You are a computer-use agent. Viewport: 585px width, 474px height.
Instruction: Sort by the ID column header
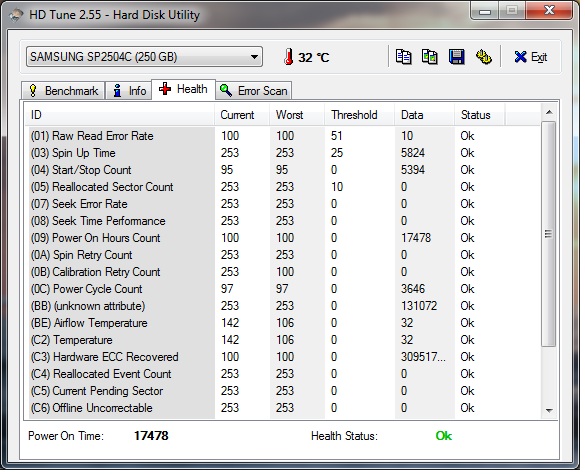[x=120, y=115]
